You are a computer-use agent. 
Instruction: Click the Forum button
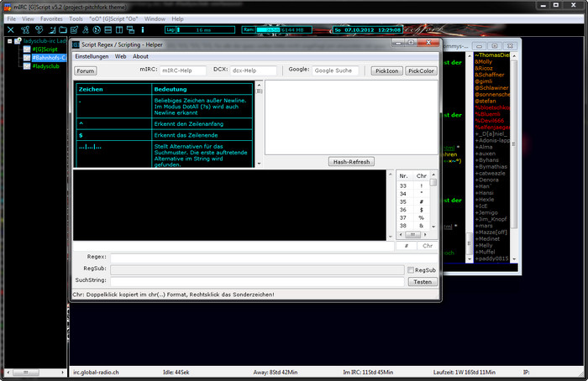click(x=86, y=70)
